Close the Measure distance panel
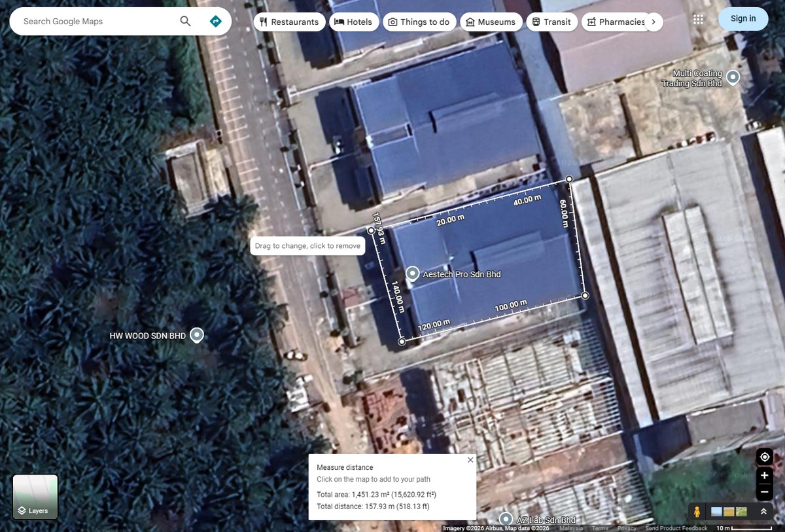Screen dimensions: 785x532 (470, 460)
